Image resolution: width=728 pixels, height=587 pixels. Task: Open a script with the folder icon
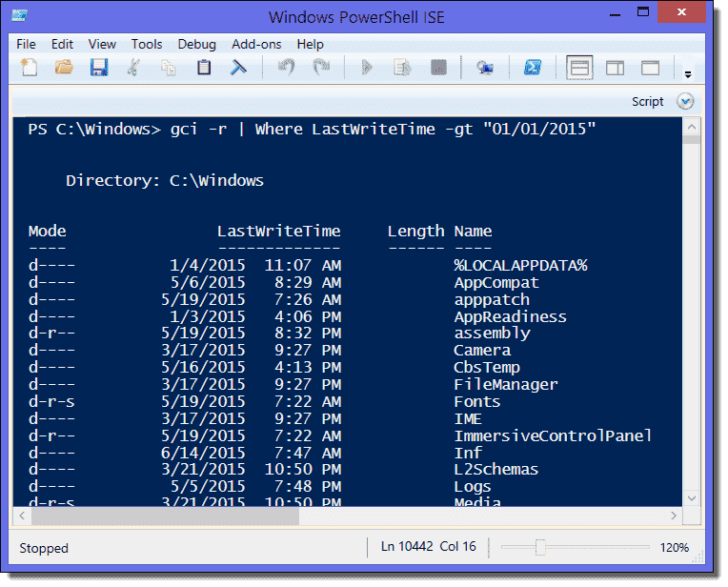64,68
